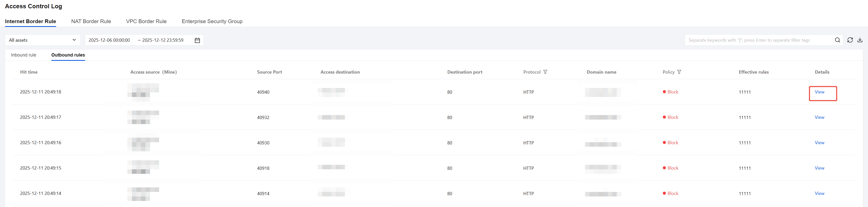
Task: Click the Domain name column header
Action: 601,72
